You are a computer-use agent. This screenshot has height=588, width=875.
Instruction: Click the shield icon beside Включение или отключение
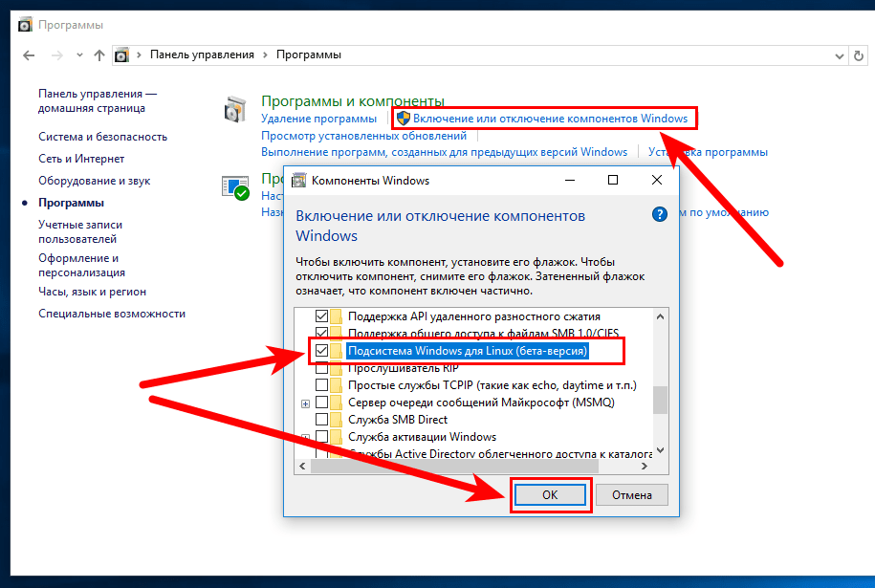click(x=404, y=119)
